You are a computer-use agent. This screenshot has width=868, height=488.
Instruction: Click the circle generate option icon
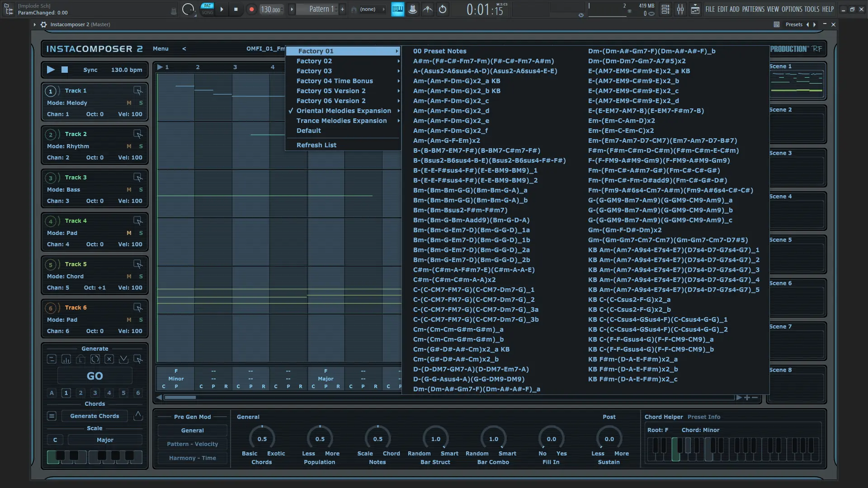point(95,359)
